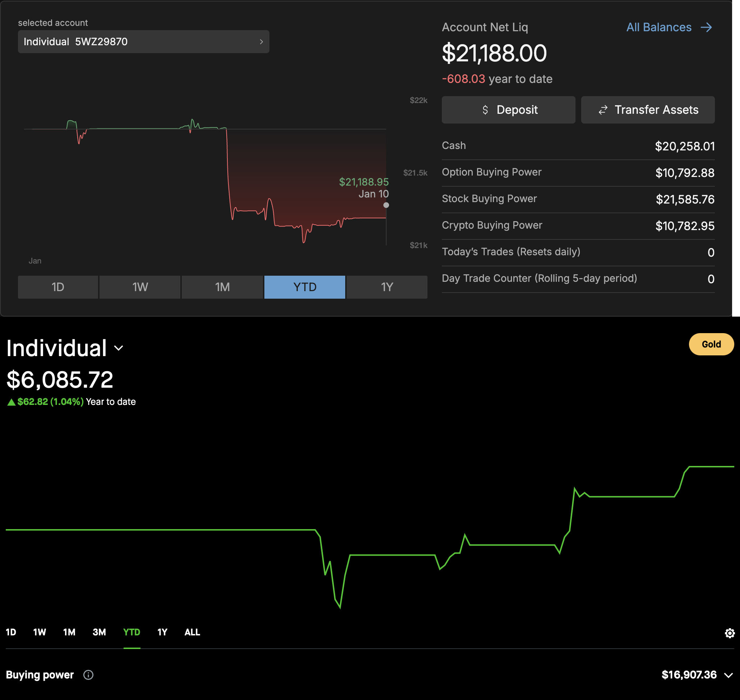Click the Gold membership badge

point(711,344)
